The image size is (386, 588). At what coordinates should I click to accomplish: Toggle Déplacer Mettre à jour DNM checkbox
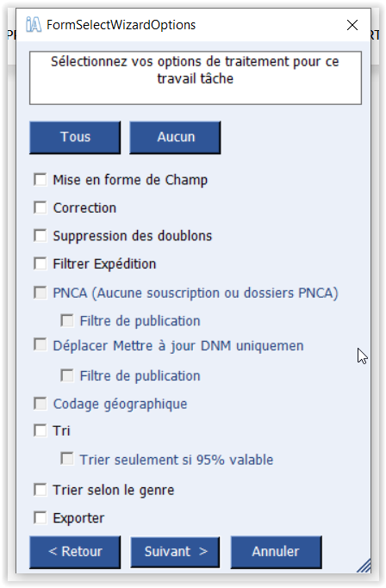point(40,344)
